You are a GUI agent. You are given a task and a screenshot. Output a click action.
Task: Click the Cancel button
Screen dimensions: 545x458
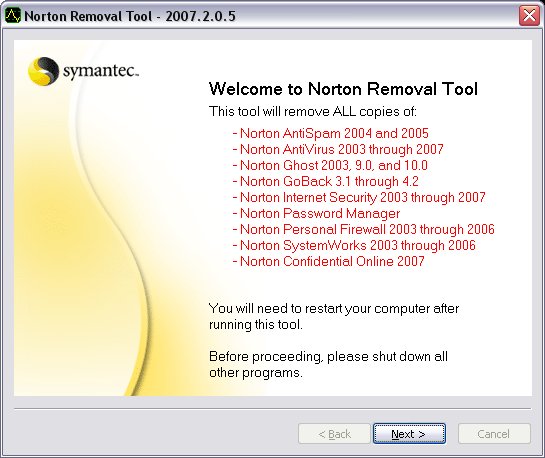pos(494,434)
